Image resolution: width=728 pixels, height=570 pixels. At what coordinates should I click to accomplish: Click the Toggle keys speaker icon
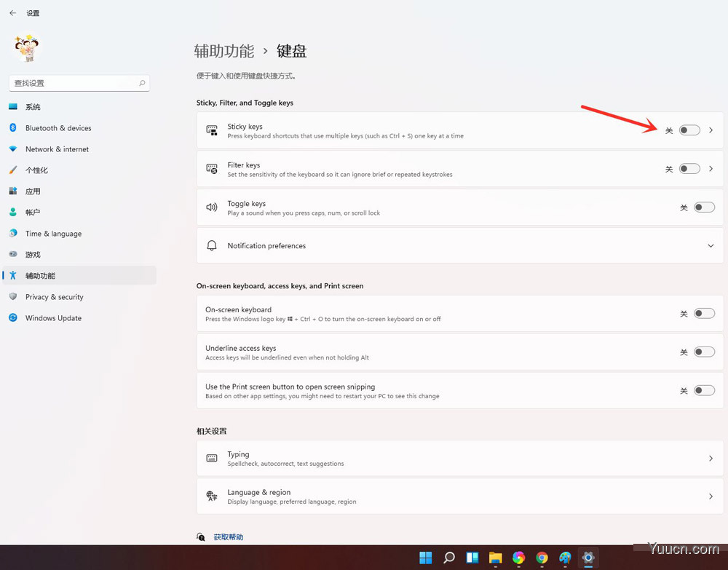[212, 207]
